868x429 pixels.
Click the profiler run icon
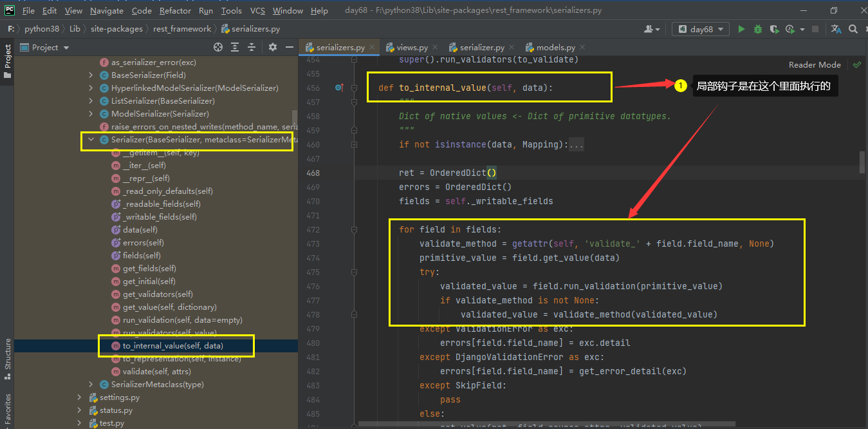point(790,29)
